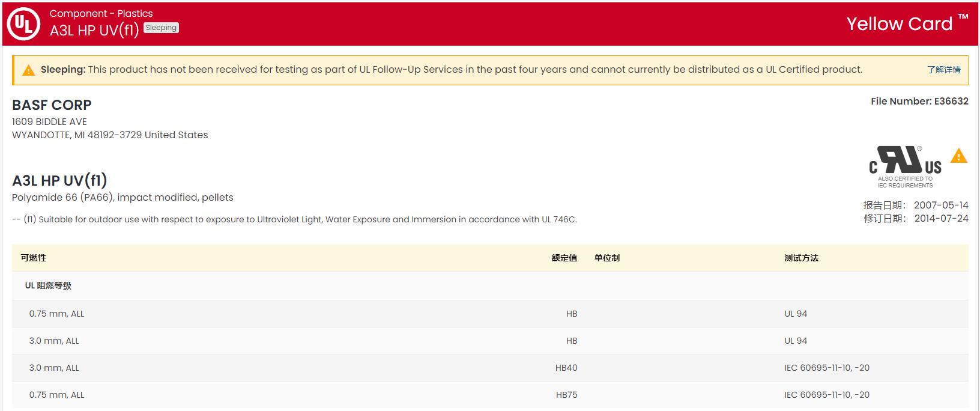
Task: Click the orange alert triangle beside the certification mark
Action: pos(959,156)
